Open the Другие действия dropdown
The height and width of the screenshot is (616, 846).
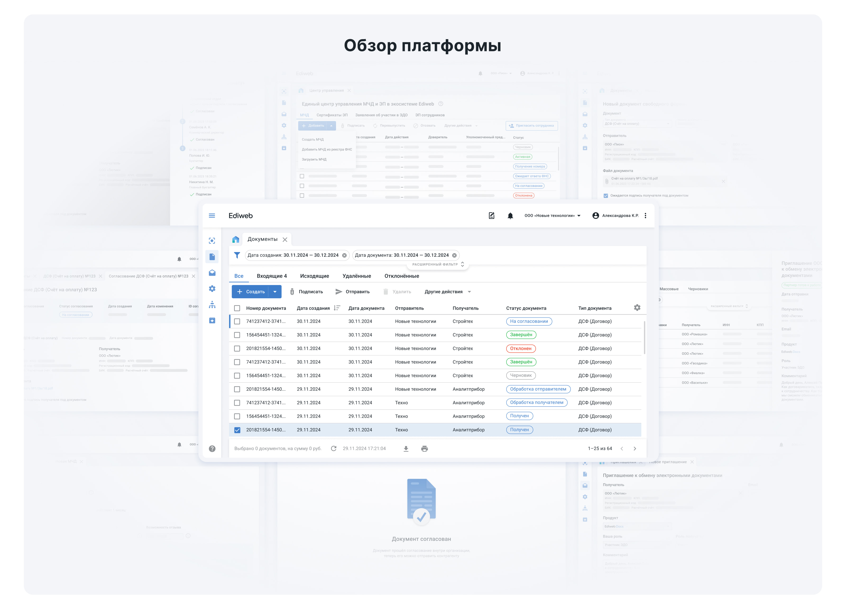pyautogui.click(x=448, y=292)
